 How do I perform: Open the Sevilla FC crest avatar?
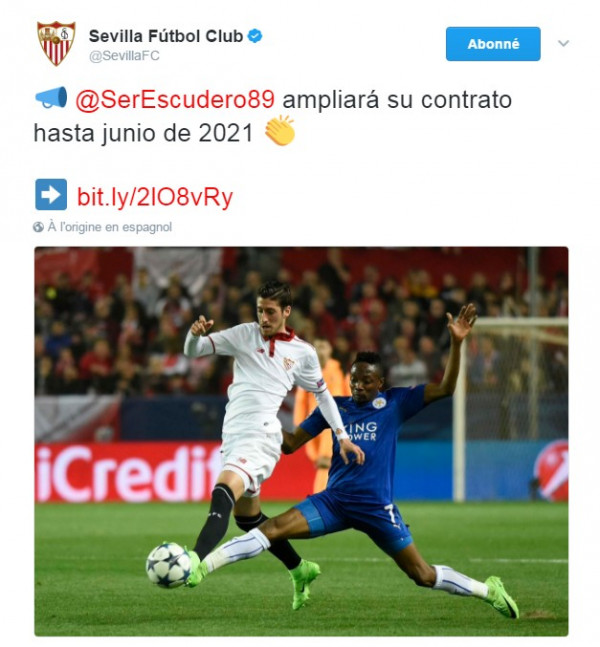click(x=56, y=43)
